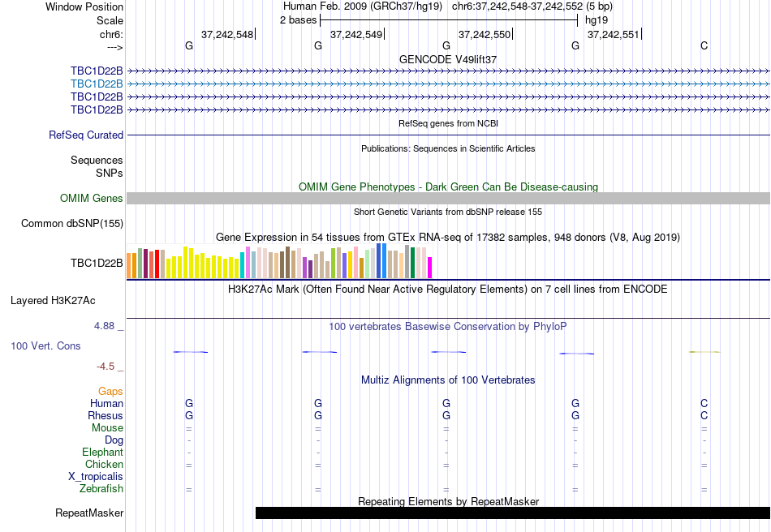
Task: Open the 'GENCODE V49lift37' track title
Action: [x=448, y=59]
